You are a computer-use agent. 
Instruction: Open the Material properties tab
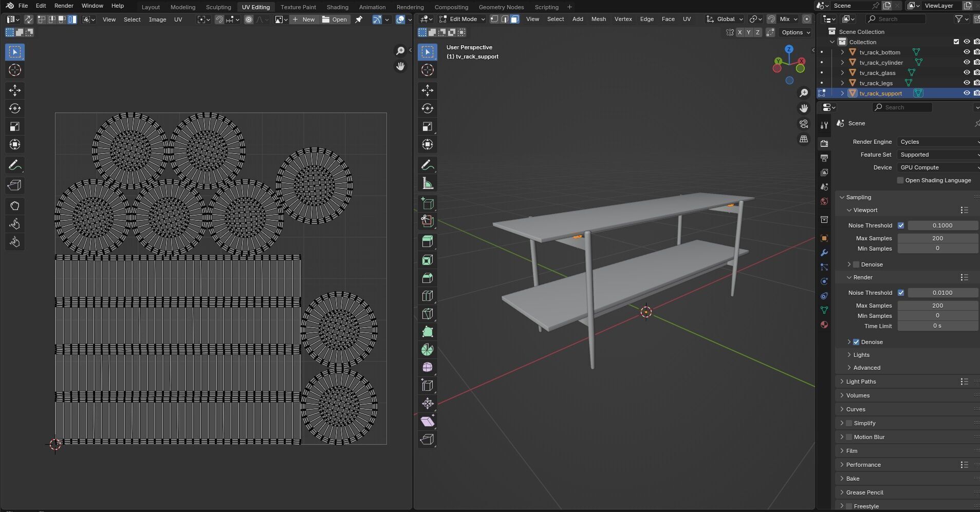pyautogui.click(x=824, y=325)
